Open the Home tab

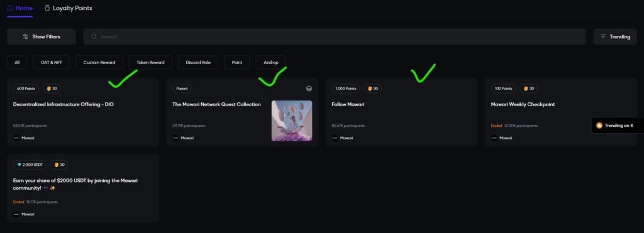(x=19, y=8)
